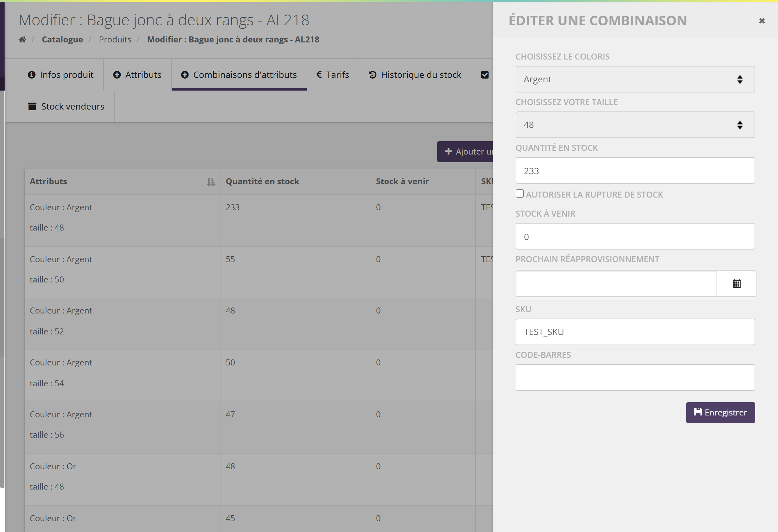Go to Produits breadcrumb link
The width and height of the screenshot is (778, 532).
[115, 40]
